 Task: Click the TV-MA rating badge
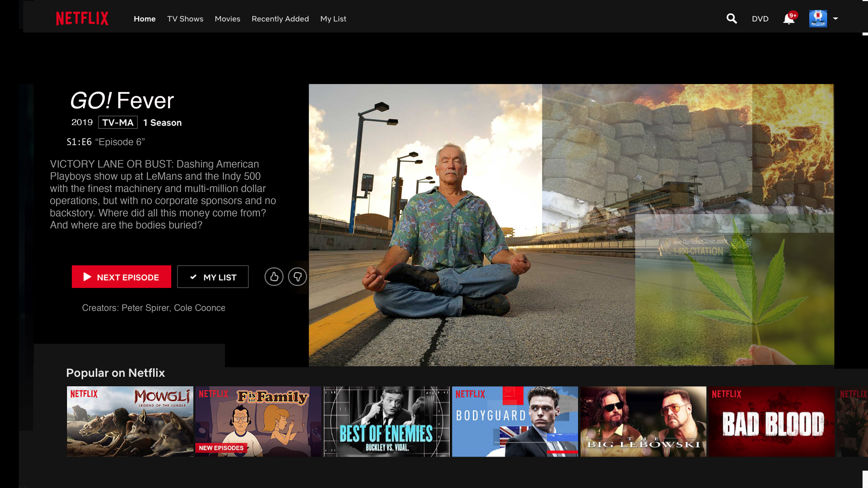(118, 123)
